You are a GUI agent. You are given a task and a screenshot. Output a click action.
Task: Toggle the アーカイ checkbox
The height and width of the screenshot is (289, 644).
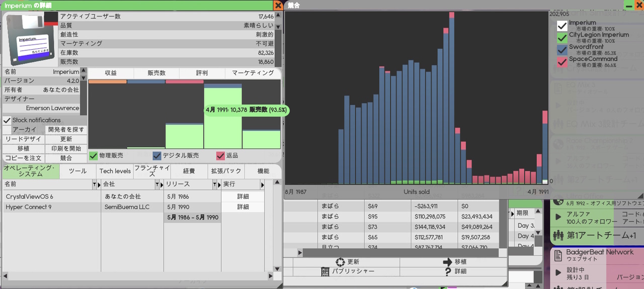[7, 130]
